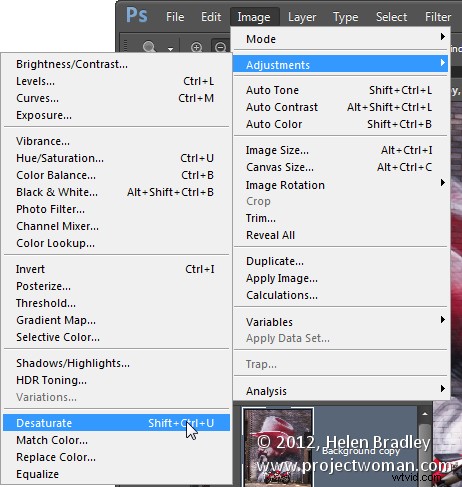The image size is (462, 487).
Task: Expand the Variables submenu
Action: (x=340, y=322)
